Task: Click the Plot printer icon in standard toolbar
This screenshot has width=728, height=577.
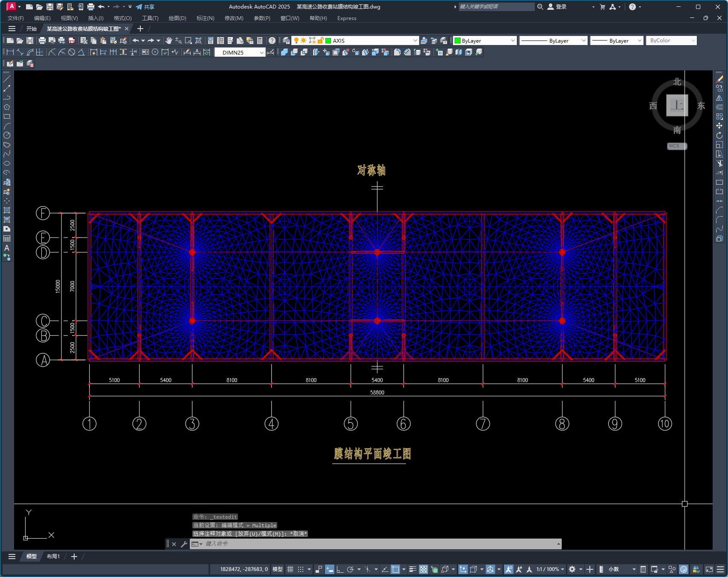Action: tap(42, 41)
